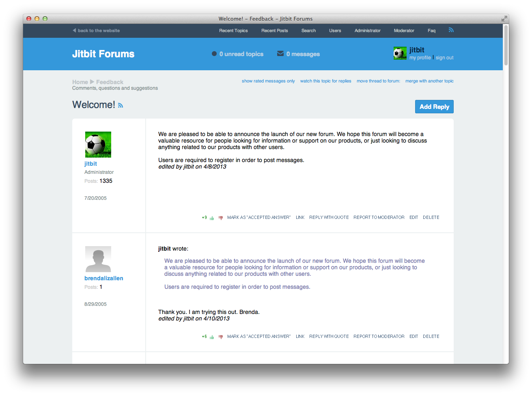Thumbs up brendalizallen's post (+6)
This screenshot has height=396, width=532.
pyautogui.click(x=212, y=337)
